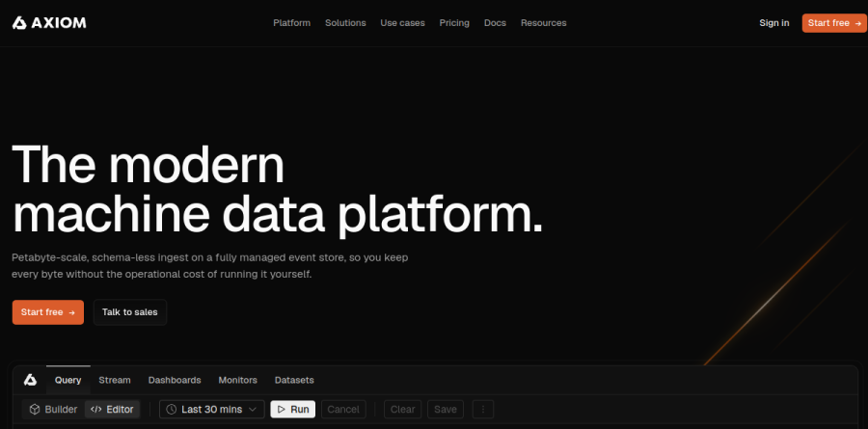This screenshot has height=429, width=868.
Task: Open the Datasets tab
Action: [x=294, y=380]
